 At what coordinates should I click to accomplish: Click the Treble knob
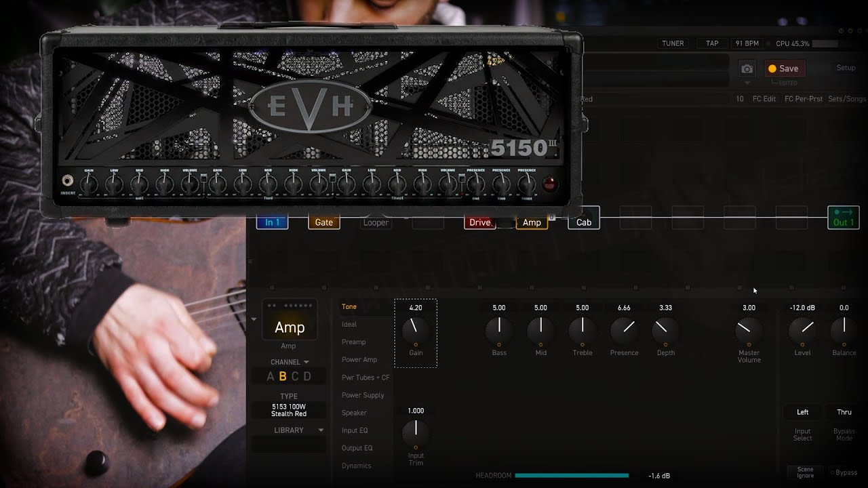[583, 330]
